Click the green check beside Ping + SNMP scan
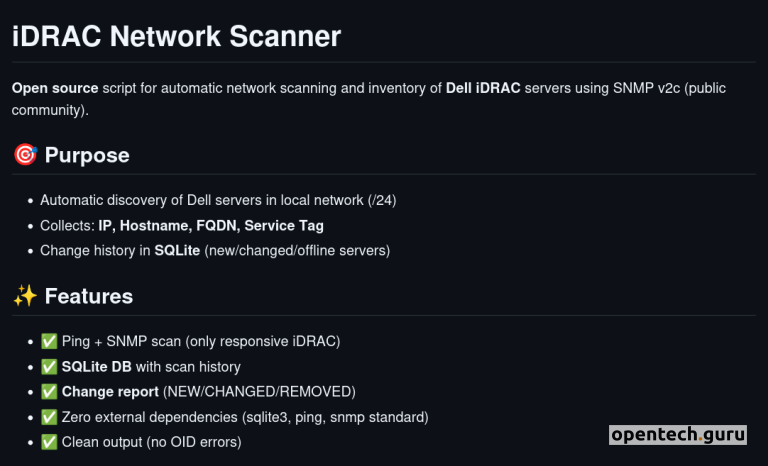This screenshot has height=466, width=768. (x=49, y=341)
